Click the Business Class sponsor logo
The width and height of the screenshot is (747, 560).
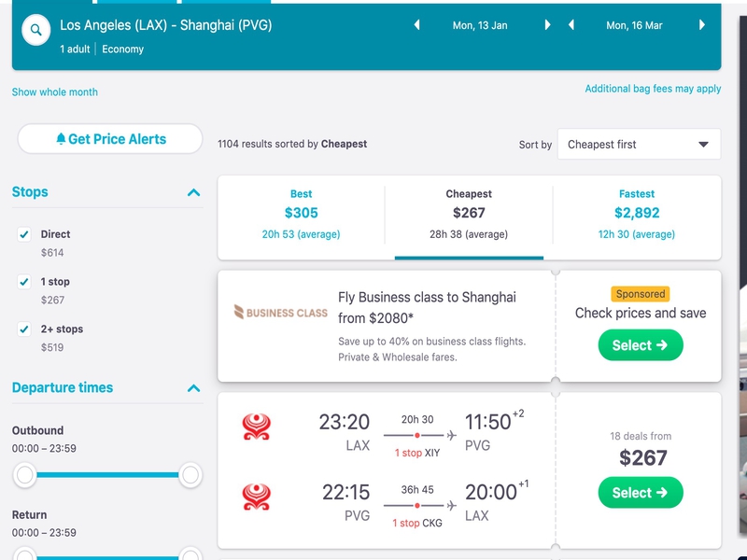(x=281, y=313)
